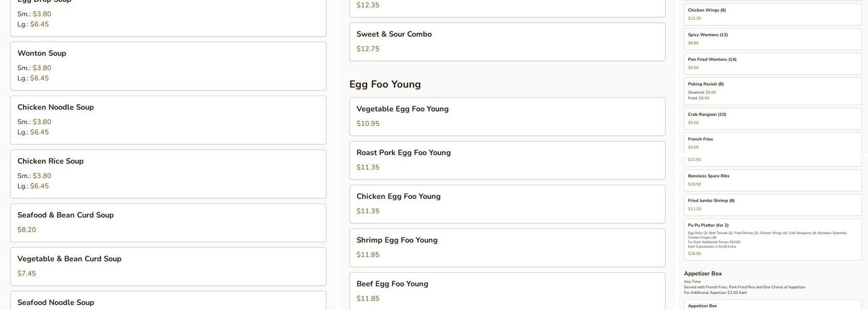Pick Chicken Egg Foo Young

coord(507,204)
